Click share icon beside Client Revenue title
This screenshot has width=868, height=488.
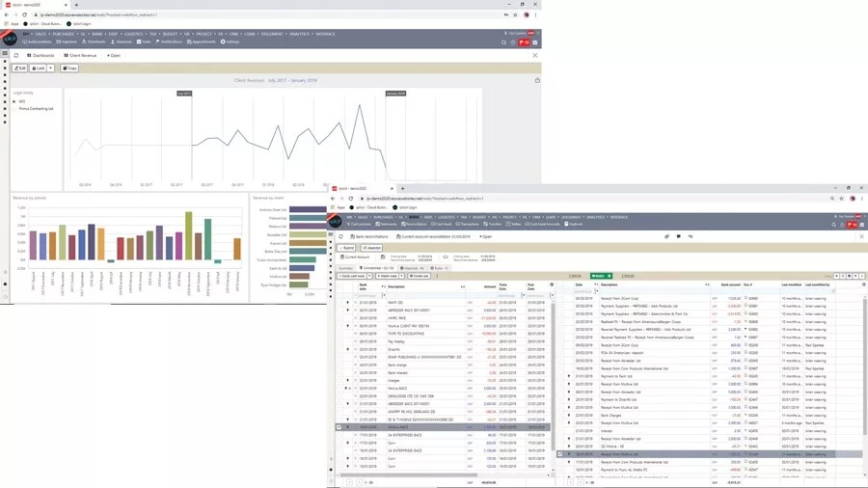(537, 80)
